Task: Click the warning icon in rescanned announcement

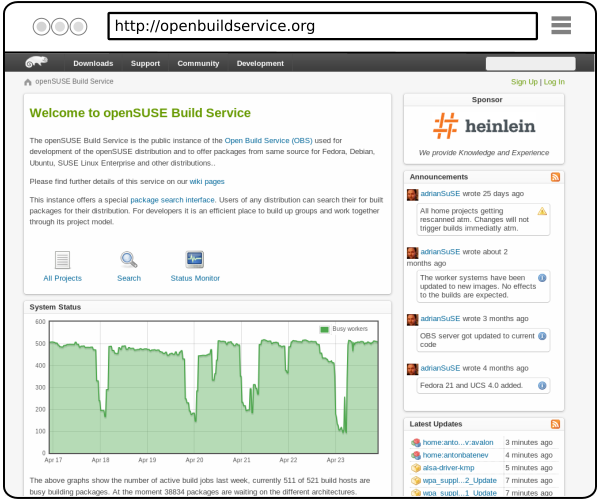Action: pyautogui.click(x=542, y=211)
